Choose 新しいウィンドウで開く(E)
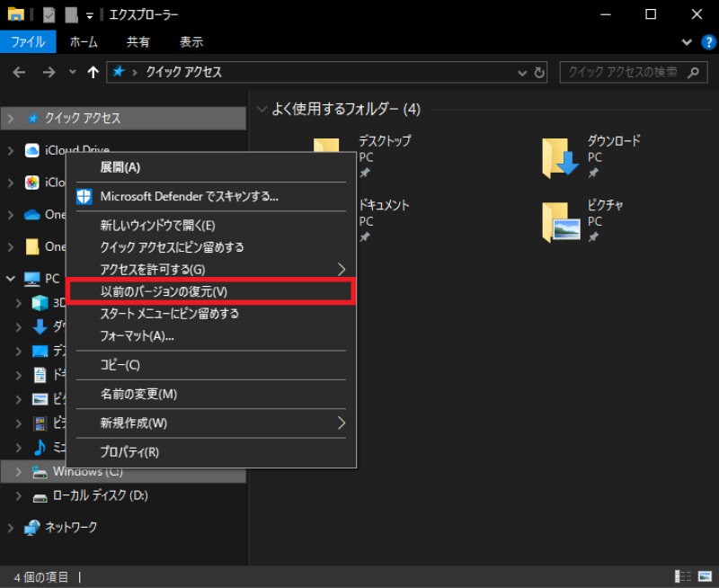Viewport: 719px width, 588px height. [x=211, y=225]
